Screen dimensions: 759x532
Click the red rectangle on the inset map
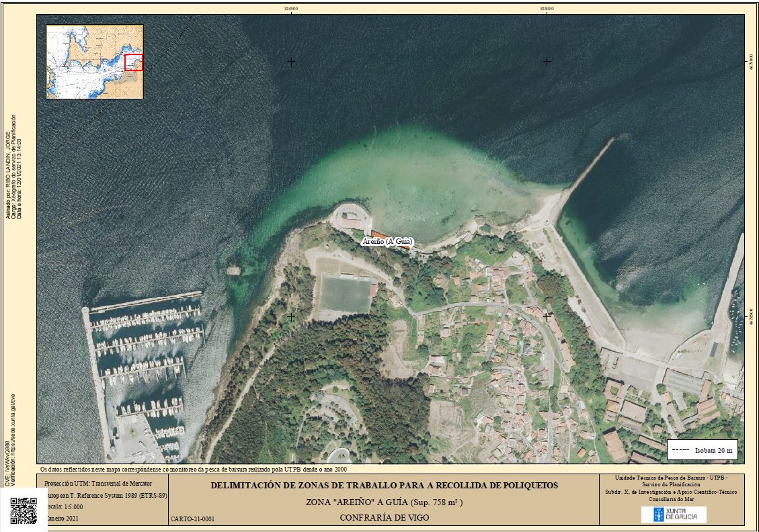click(x=134, y=62)
